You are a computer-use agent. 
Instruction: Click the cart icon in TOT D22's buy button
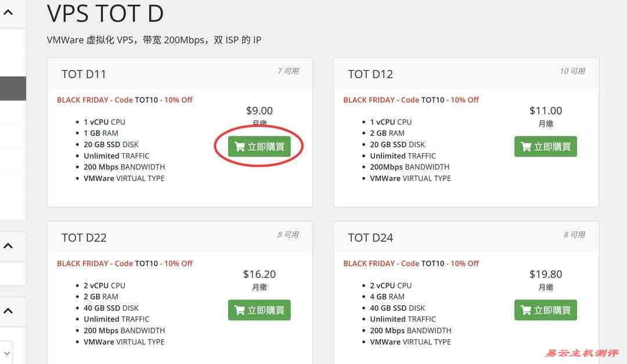pos(239,311)
